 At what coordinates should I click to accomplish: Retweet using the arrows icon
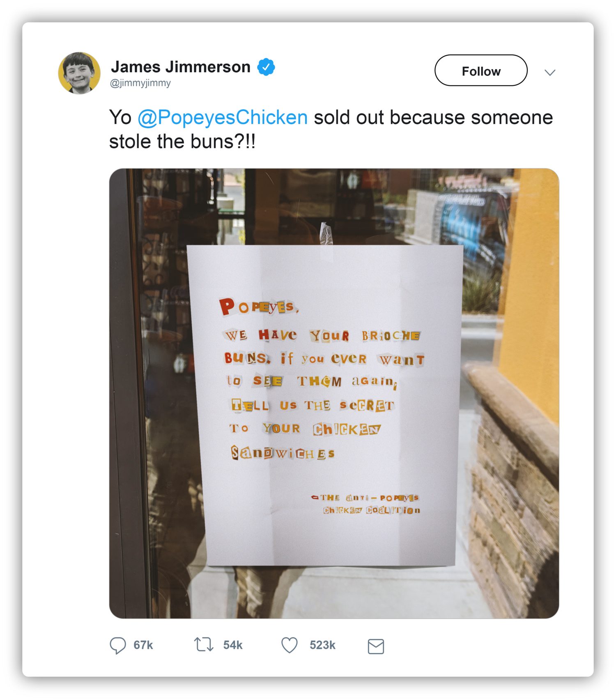[204, 644]
